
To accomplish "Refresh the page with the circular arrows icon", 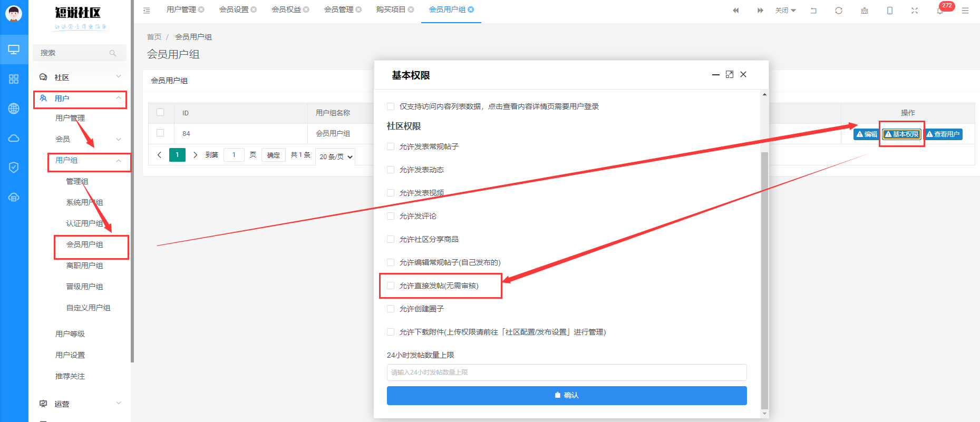I will [x=839, y=10].
